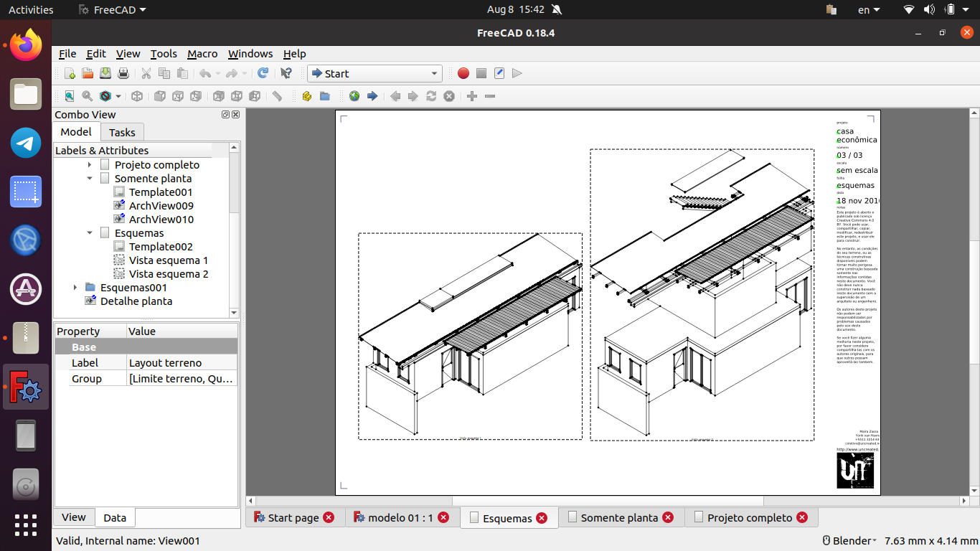Click Fit all view icon
Image resolution: width=980 pixels, height=551 pixels.
70,96
